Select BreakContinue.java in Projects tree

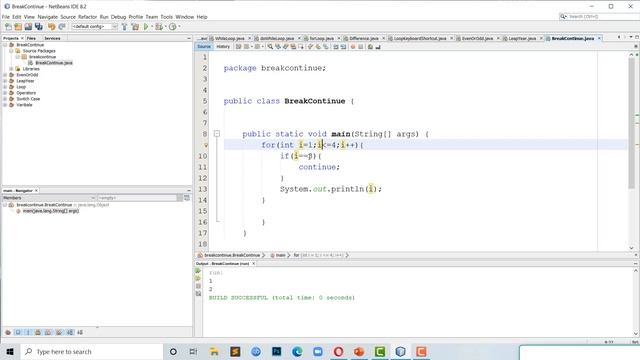coord(53,63)
